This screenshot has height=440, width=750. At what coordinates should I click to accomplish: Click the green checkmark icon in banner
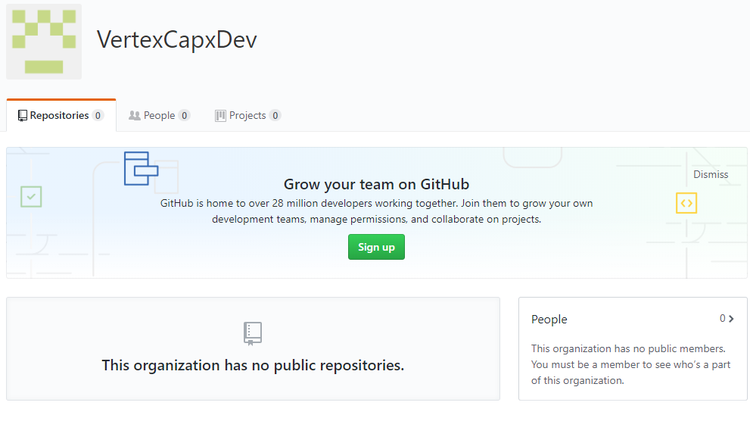tap(31, 197)
